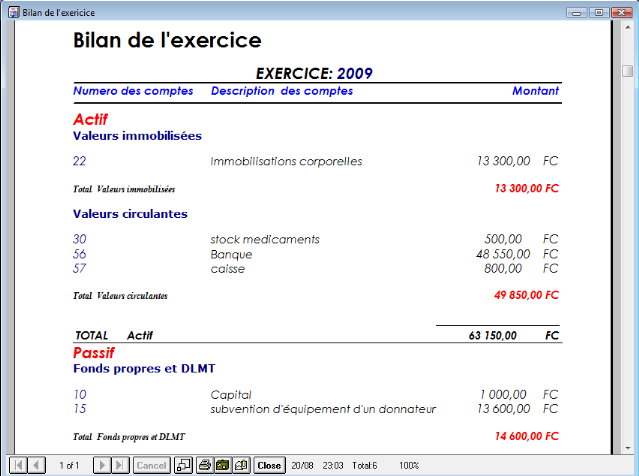Jump to the last report page

tap(120, 465)
